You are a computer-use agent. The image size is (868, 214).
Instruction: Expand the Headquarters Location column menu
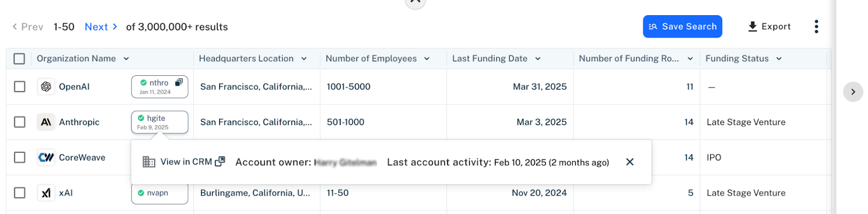coord(304,59)
